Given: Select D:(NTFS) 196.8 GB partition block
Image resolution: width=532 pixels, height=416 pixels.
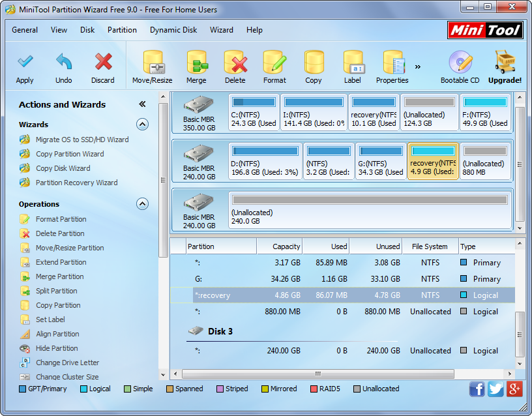Looking at the screenshot, I should (265, 161).
